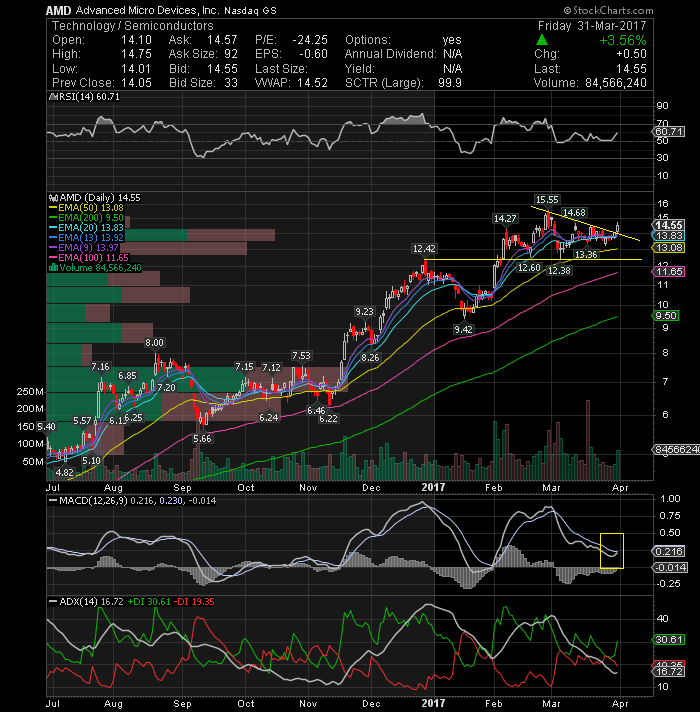Click the +3.56% percent change value
The image size is (700, 712).
(x=623, y=40)
